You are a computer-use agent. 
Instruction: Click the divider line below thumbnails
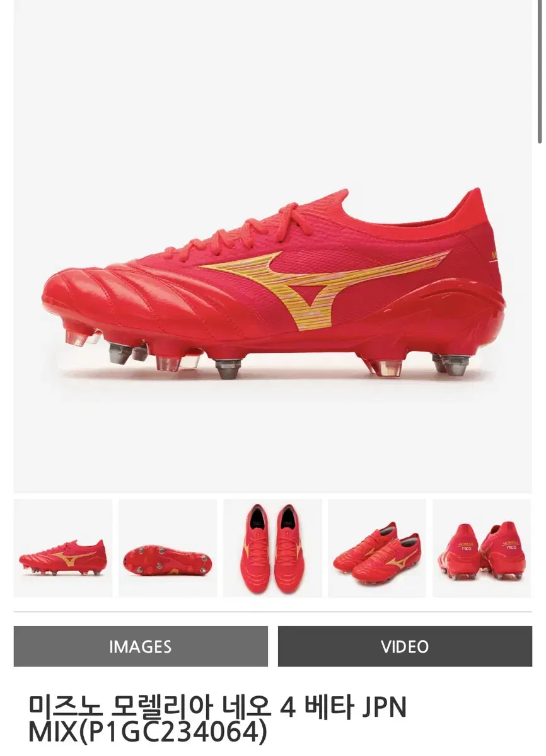pos(273,612)
